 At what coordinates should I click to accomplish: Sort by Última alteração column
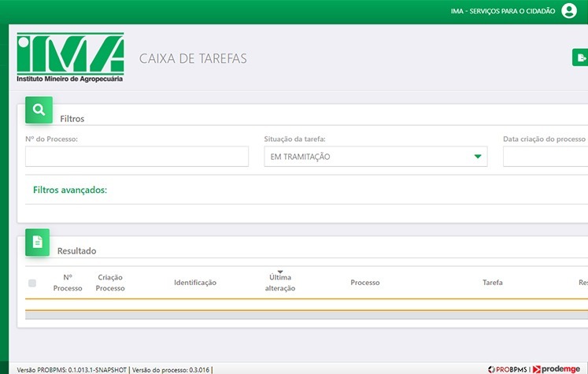(280, 283)
